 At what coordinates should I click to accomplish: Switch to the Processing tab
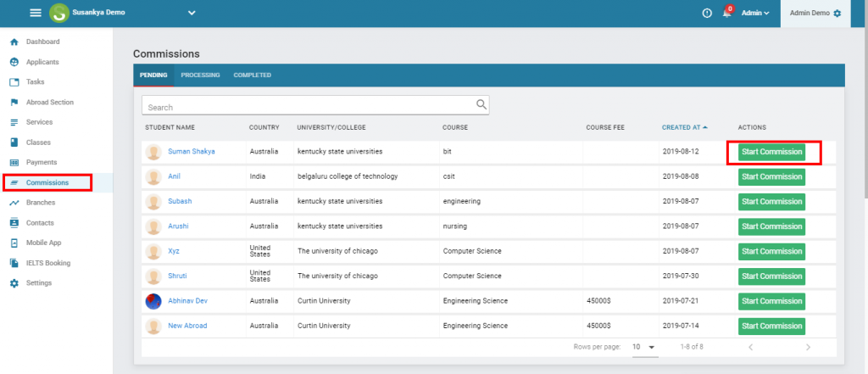(200, 75)
